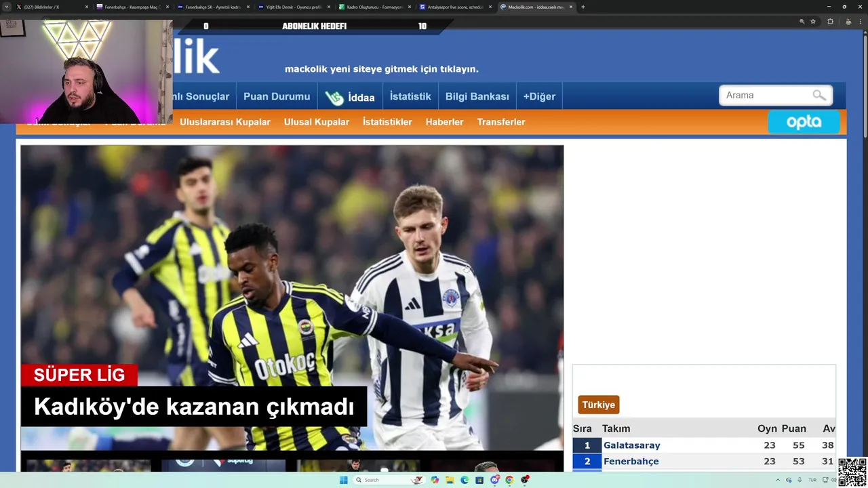Open İstatistikler submenu link
868x488 pixels.
click(x=387, y=122)
